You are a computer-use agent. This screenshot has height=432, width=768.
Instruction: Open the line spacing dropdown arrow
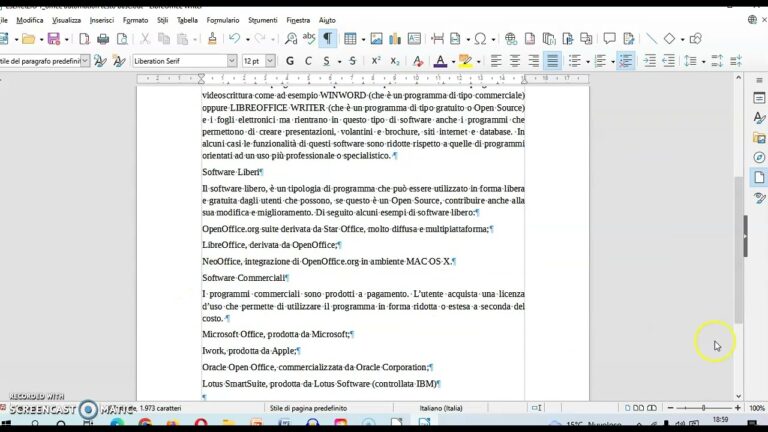(703, 62)
